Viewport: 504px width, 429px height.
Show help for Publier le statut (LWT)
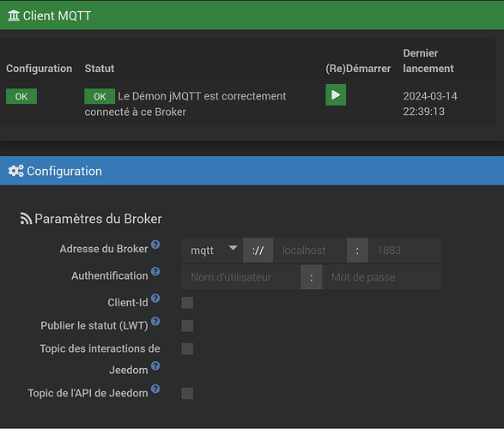155,322
